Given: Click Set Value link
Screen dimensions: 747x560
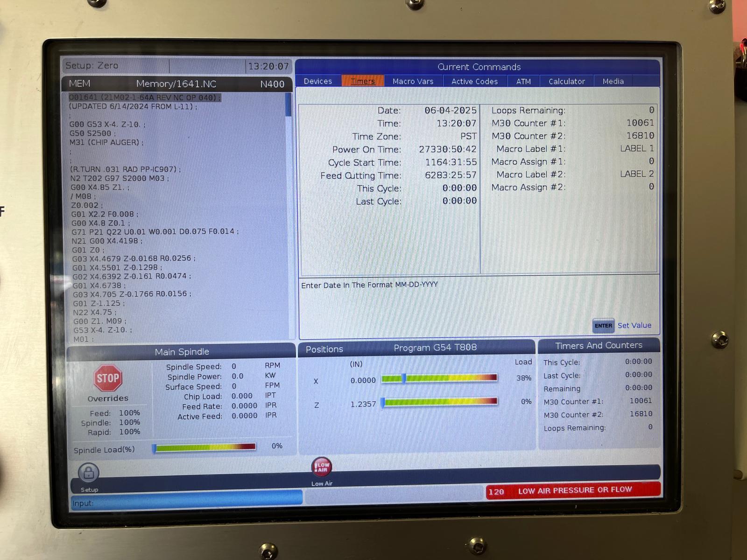Looking at the screenshot, I should click(x=634, y=325).
